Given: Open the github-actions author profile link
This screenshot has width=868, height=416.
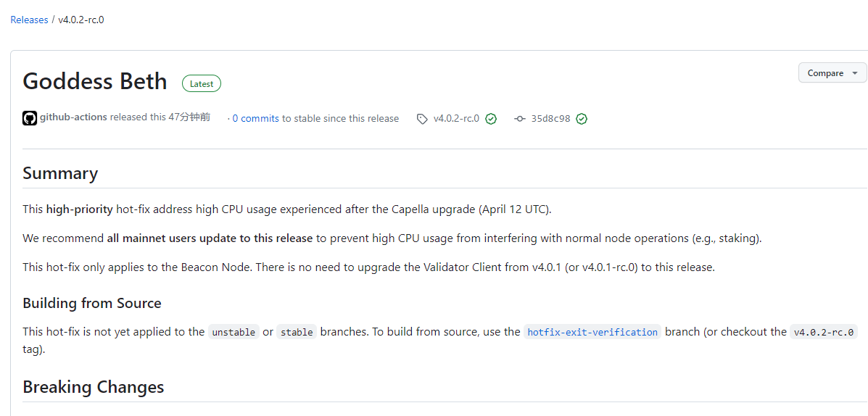Looking at the screenshot, I should pyautogui.click(x=73, y=117).
